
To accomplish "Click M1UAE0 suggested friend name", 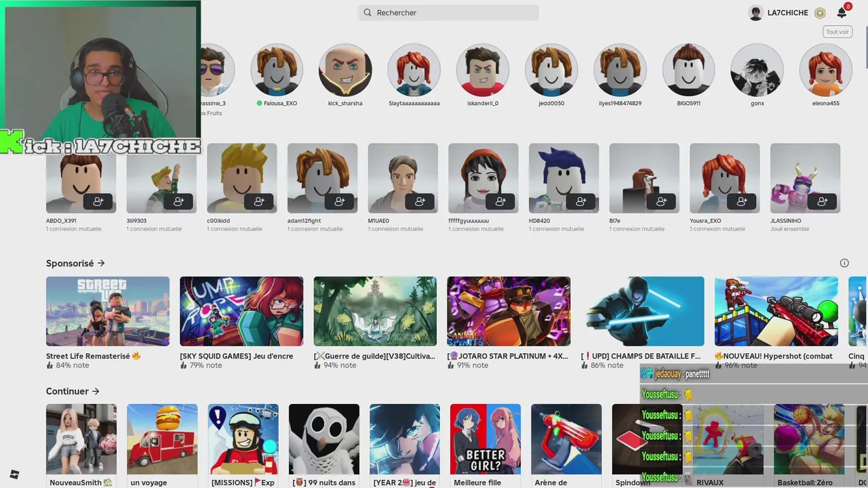I will (378, 221).
